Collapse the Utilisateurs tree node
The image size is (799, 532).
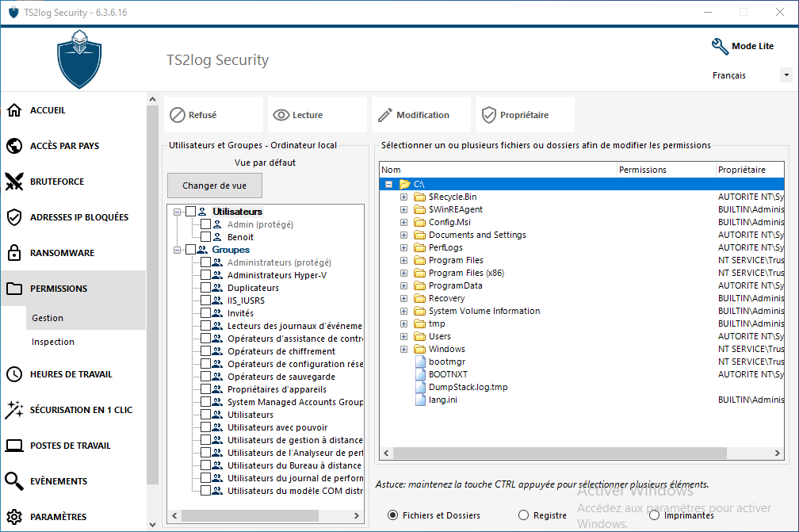[x=177, y=212]
